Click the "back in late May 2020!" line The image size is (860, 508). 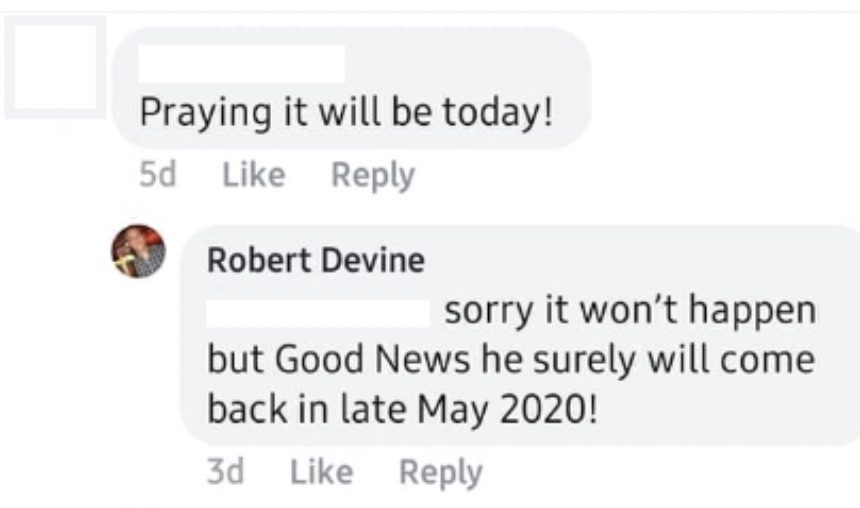pyautogui.click(x=402, y=409)
